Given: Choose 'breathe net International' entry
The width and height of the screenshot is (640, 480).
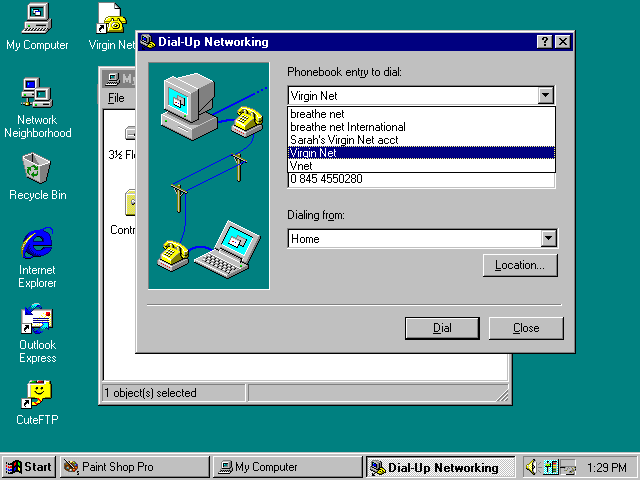Looking at the screenshot, I should point(421,127).
